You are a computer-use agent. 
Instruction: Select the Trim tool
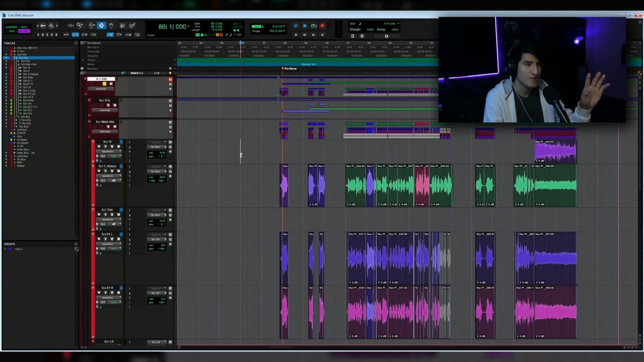point(92,25)
